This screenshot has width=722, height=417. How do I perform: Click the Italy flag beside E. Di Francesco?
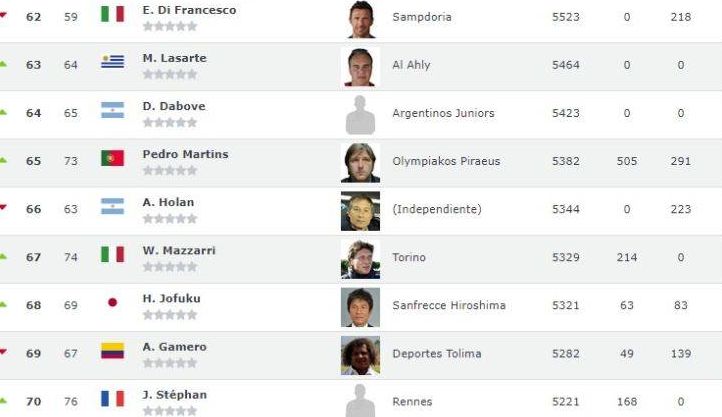112,14
